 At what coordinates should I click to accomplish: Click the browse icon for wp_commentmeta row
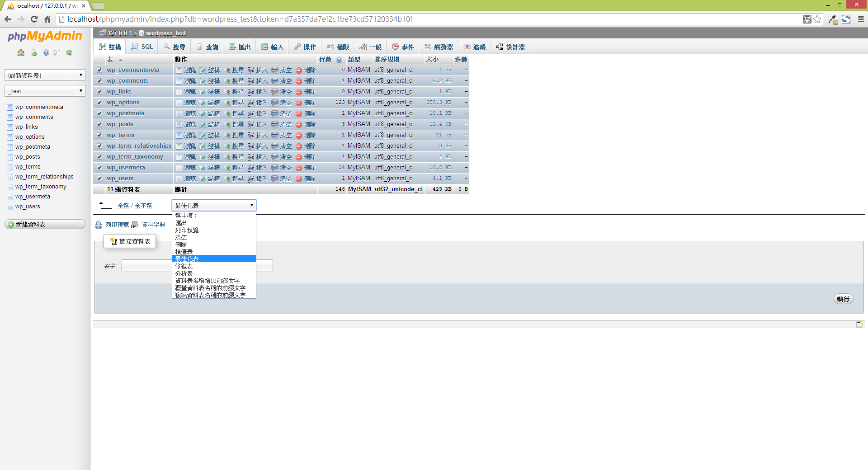179,70
